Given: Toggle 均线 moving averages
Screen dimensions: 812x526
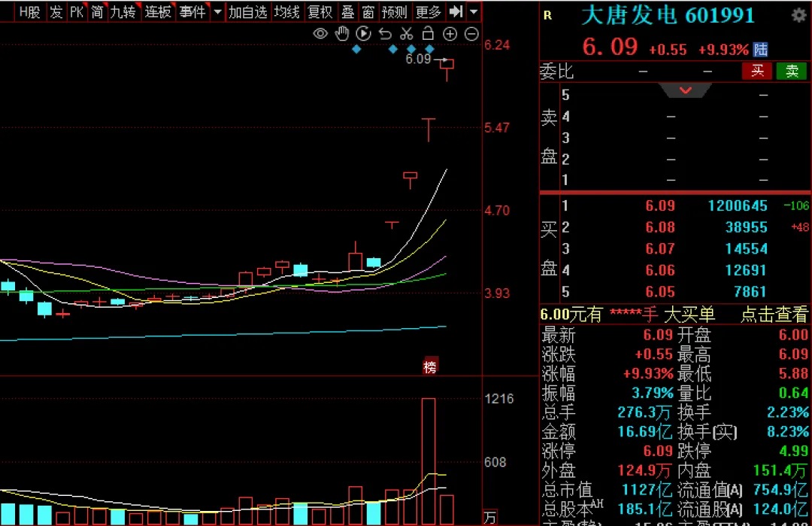Looking at the screenshot, I should tap(287, 12).
